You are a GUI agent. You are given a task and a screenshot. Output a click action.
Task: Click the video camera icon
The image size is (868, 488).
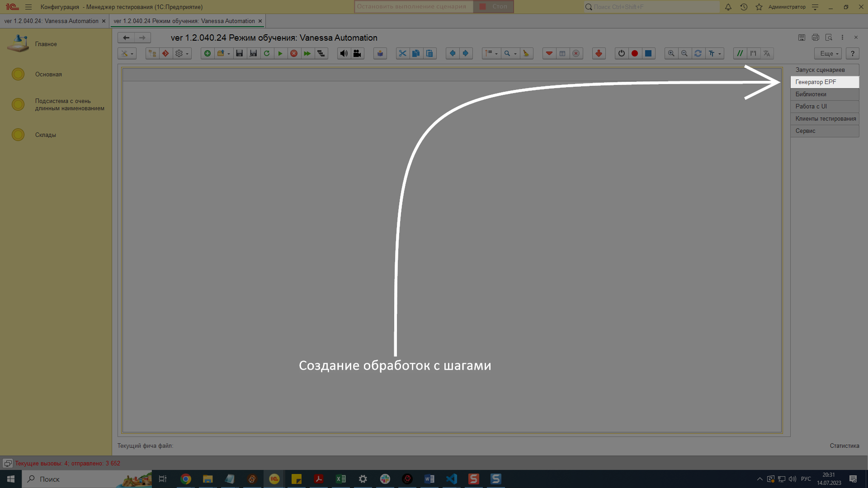(x=357, y=53)
